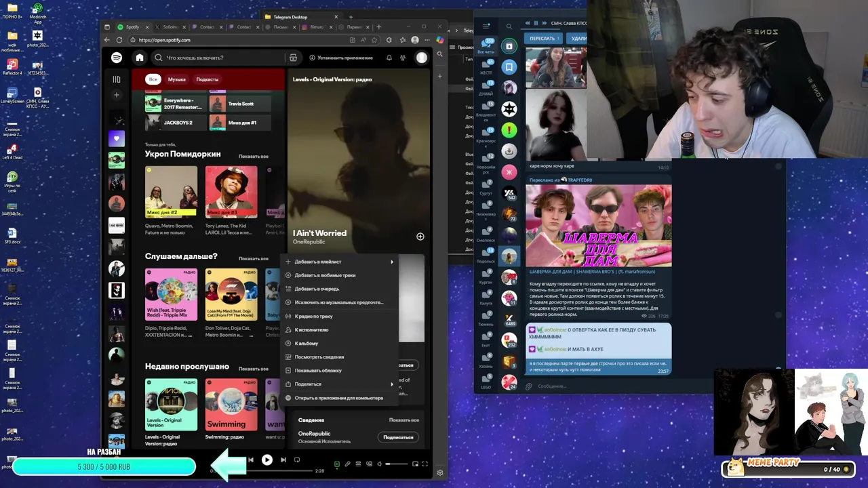Mute Spotify with the speaker icon
Image resolution: width=868 pixels, height=488 pixels.
[x=380, y=464]
